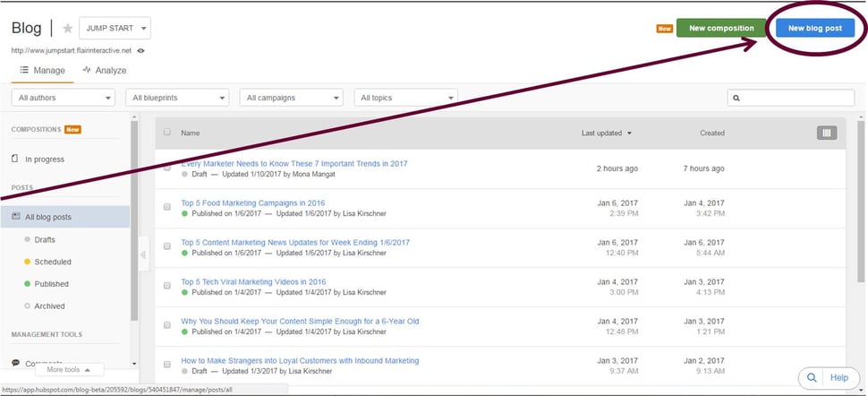This screenshot has width=868, height=396.
Task: Tick the select-all checkbox in the Name header
Action: click(166, 133)
